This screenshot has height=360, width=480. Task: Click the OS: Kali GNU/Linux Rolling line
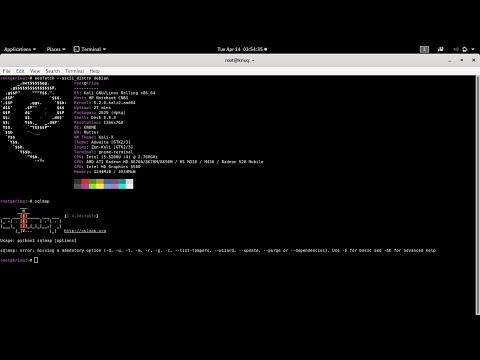tap(114, 93)
